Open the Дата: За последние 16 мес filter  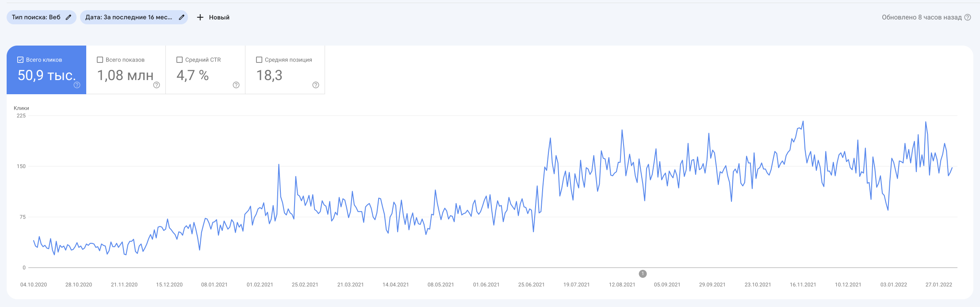point(129,17)
